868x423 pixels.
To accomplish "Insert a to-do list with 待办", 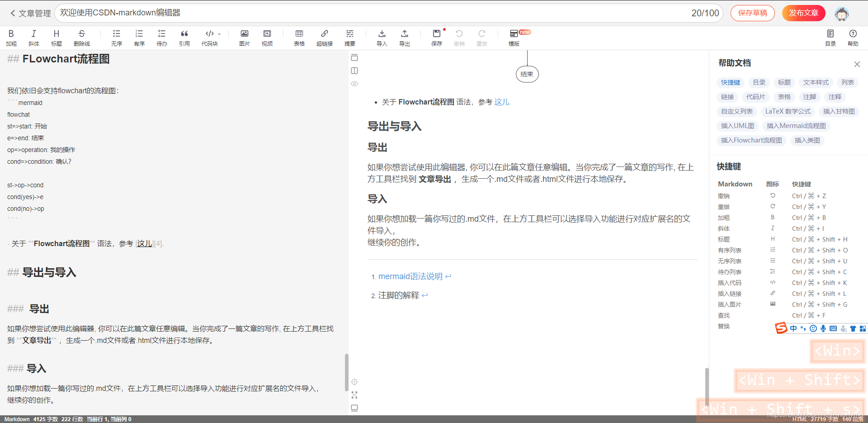I will point(162,38).
